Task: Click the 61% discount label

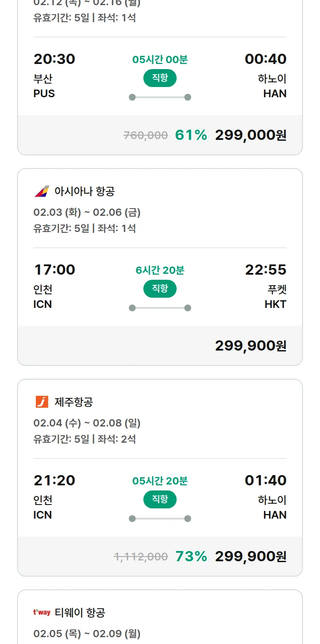Action: 191,135
